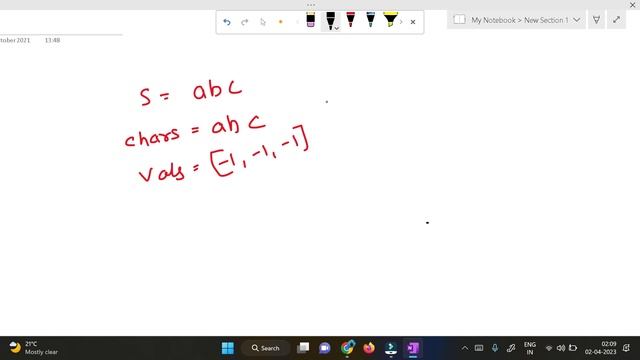Close the drawing toolbar
This screenshot has height=360, width=640.
[413, 22]
